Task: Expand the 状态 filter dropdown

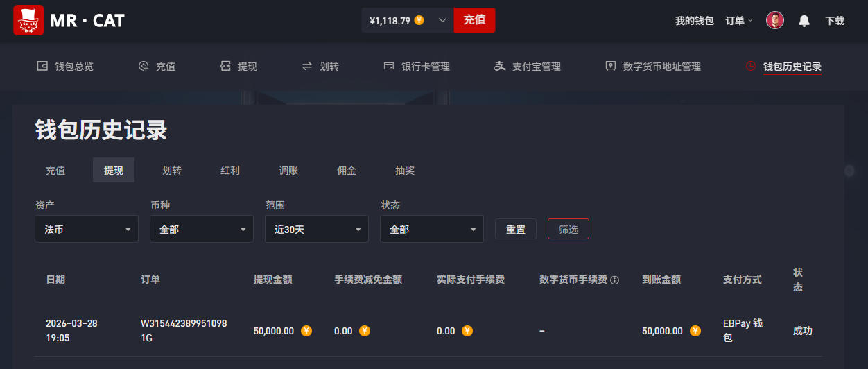Action: click(432, 229)
